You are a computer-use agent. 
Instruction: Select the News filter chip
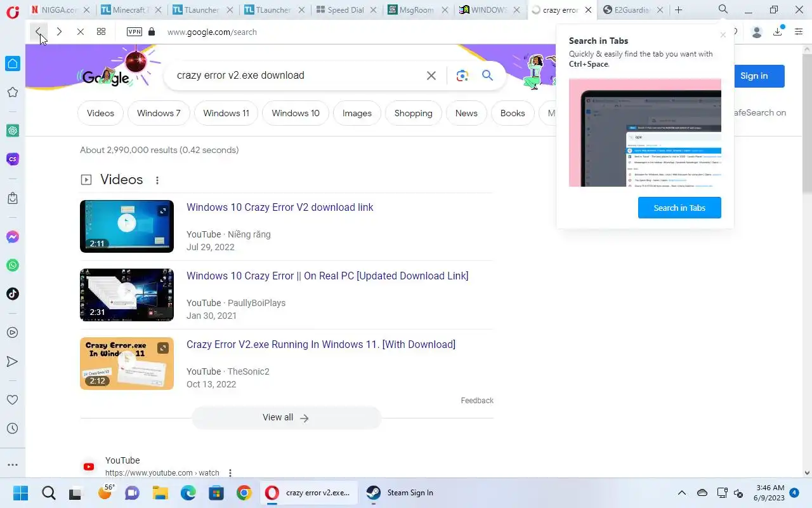(x=466, y=113)
